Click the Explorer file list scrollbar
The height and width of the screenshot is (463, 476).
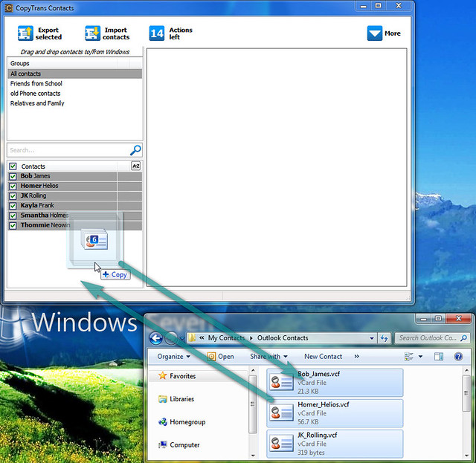pyautogui.click(x=466, y=412)
